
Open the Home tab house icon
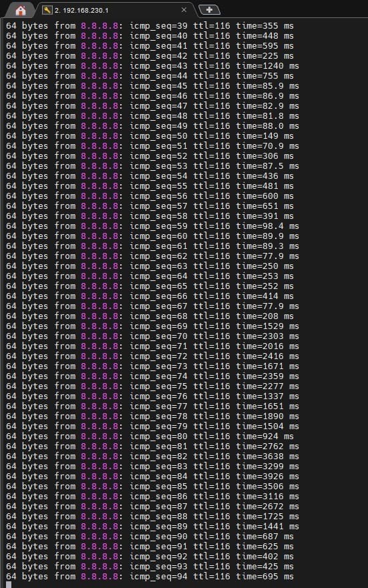coord(21,10)
